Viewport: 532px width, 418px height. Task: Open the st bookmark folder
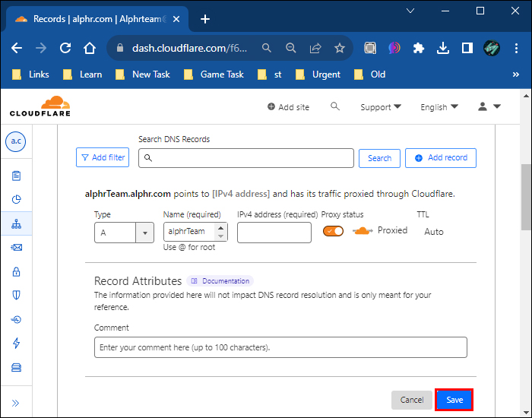(269, 74)
